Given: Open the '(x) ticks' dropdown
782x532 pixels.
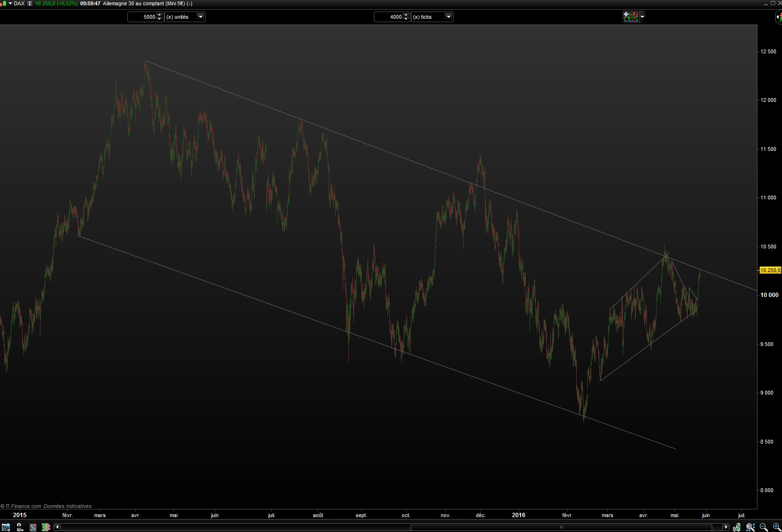Looking at the screenshot, I should tap(432, 17).
